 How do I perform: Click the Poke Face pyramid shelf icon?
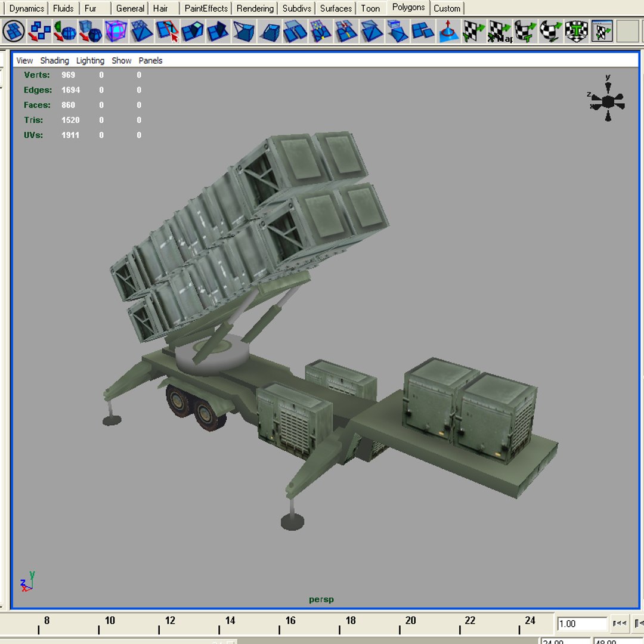371,31
